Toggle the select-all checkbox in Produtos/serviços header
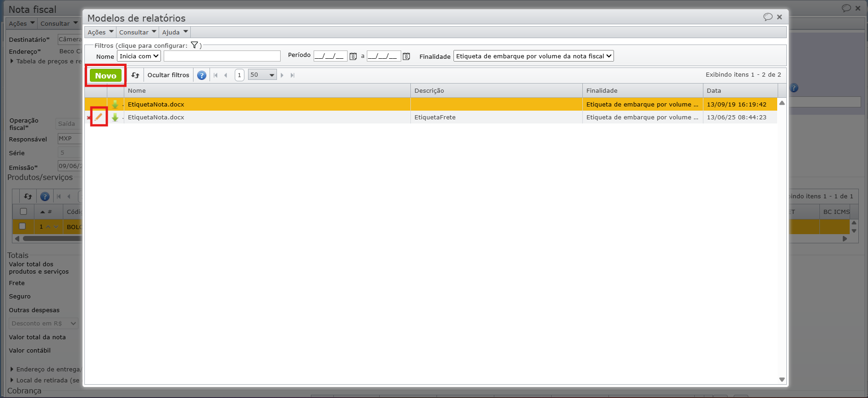Screen dimensions: 868x398 [x=23, y=212]
